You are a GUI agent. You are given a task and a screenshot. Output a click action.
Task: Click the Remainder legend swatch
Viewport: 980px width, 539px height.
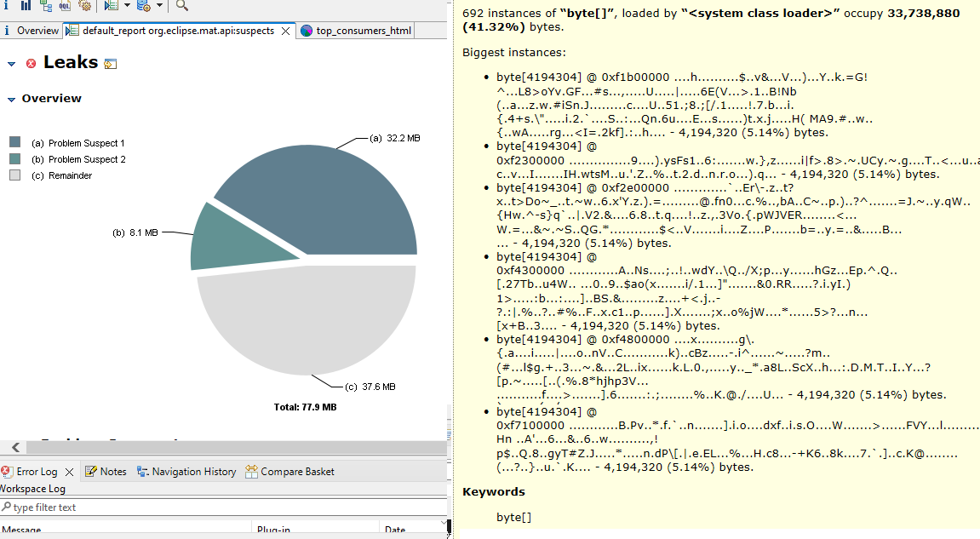pyautogui.click(x=15, y=175)
